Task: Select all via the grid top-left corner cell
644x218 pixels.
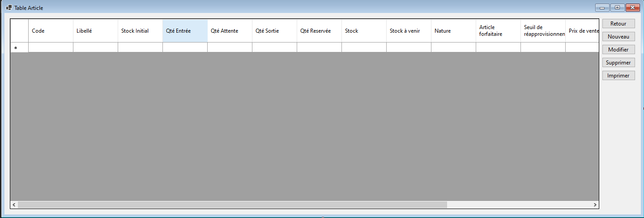Action: tap(19, 31)
